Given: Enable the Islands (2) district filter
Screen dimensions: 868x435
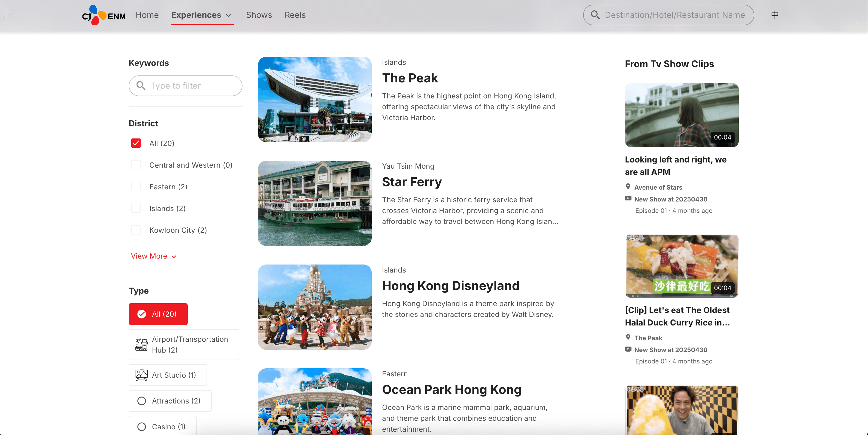Looking at the screenshot, I should 136,208.
